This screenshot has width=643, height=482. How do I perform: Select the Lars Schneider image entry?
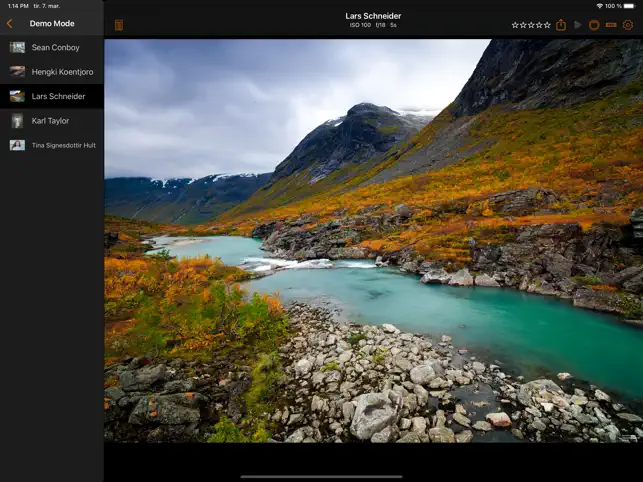pos(52,96)
